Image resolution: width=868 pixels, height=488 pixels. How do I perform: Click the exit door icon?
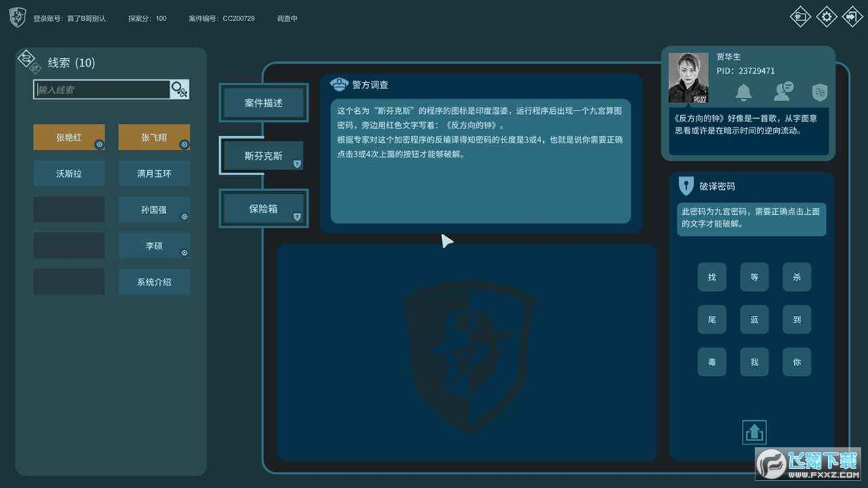point(852,16)
